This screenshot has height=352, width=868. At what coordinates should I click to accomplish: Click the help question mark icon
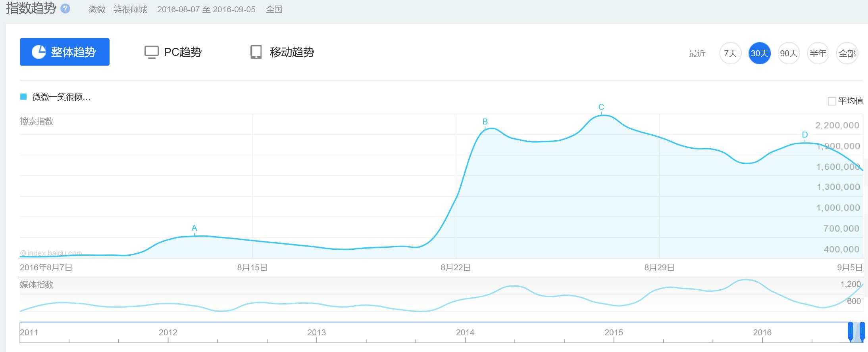[x=65, y=9]
